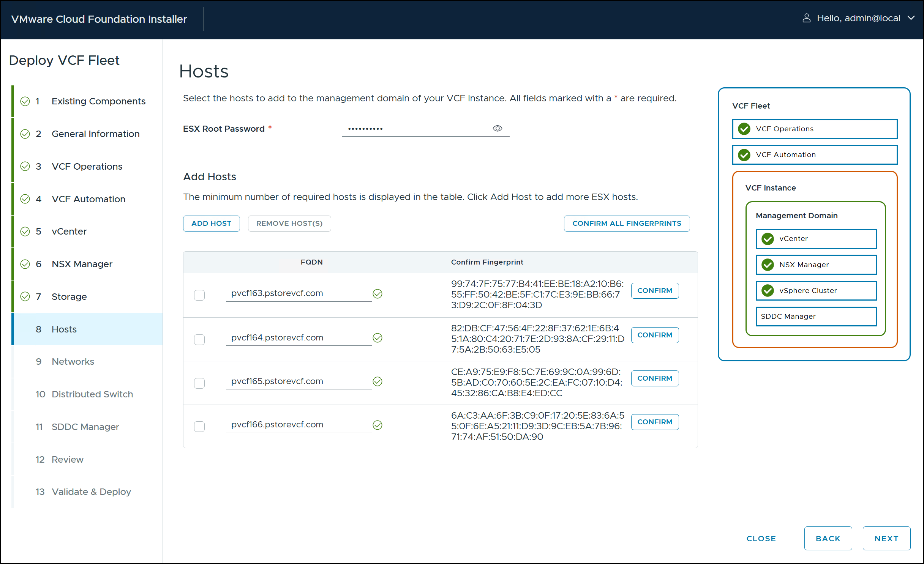Viewport: 924px width, 564px height.
Task: Click the check icon next to step 6 NSX Manager
Action: pos(25,264)
